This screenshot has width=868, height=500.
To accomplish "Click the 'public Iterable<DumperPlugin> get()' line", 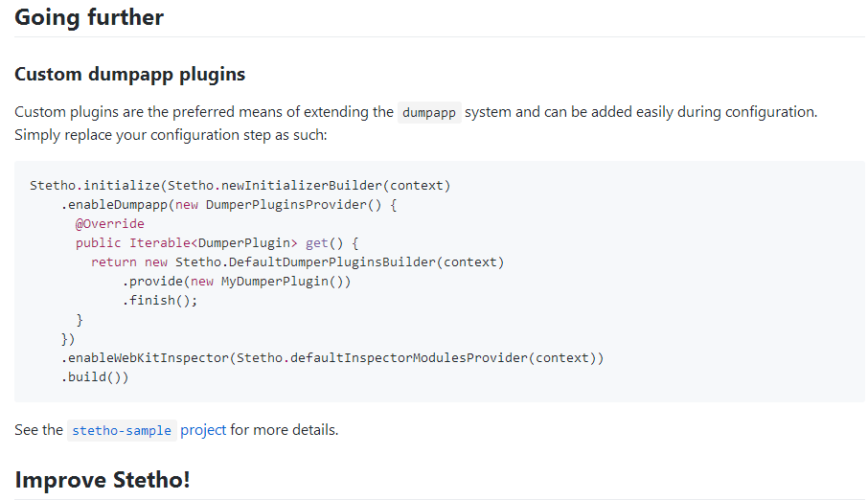I will (x=217, y=243).
